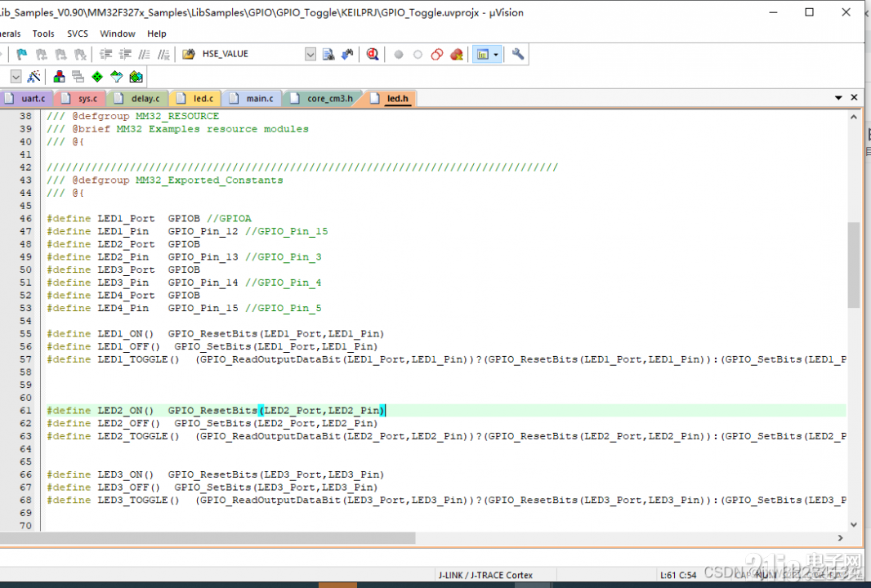Image resolution: width=871 pixels, height=588 pixels.
Task: Switch to main.c tab
Action: point(252,98)
